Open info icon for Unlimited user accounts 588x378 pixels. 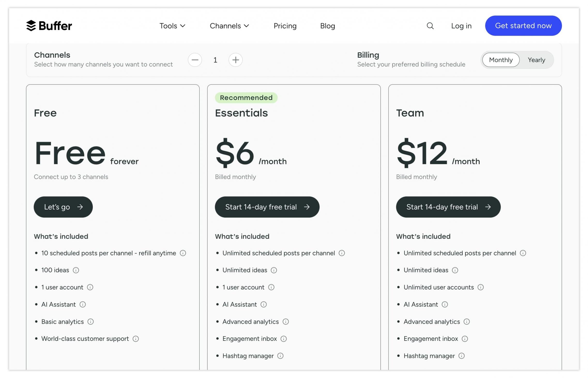480,287
